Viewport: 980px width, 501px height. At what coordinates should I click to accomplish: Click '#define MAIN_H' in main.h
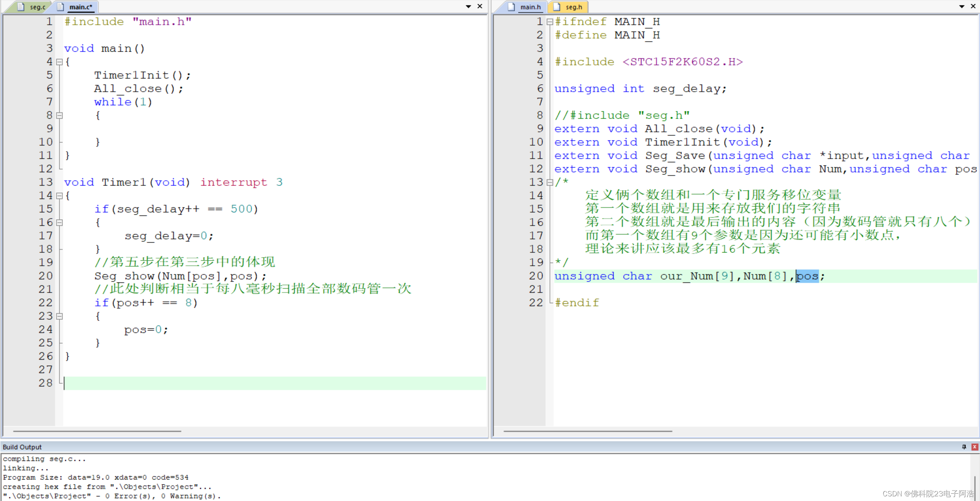[607, 35]
